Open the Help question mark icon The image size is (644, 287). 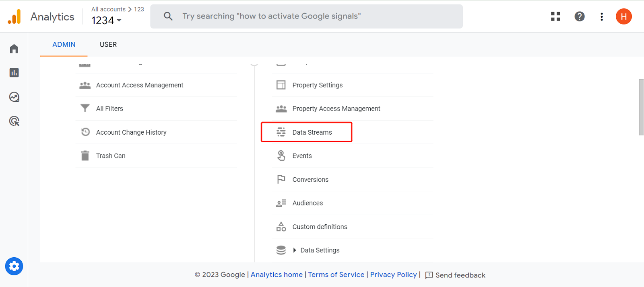(x=579, y=16)
